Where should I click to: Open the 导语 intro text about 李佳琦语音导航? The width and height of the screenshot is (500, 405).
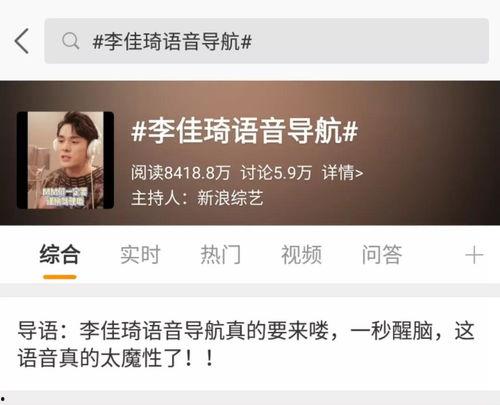point(246,344)
